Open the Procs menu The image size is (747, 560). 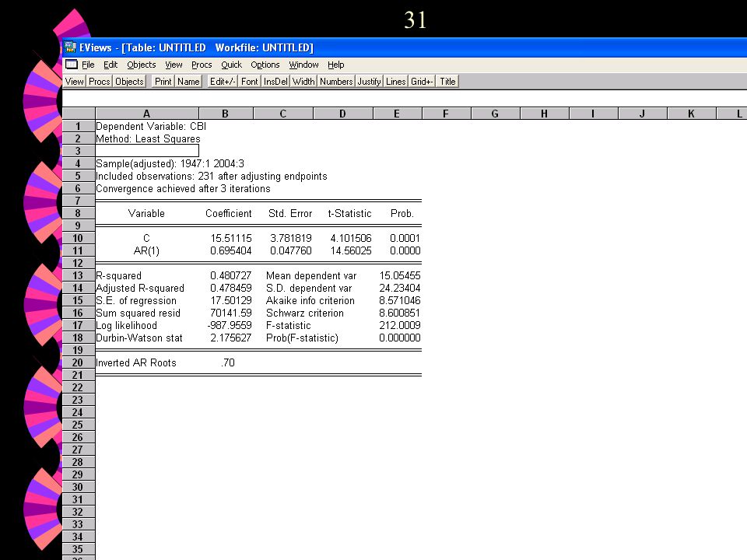coord(202,65)
